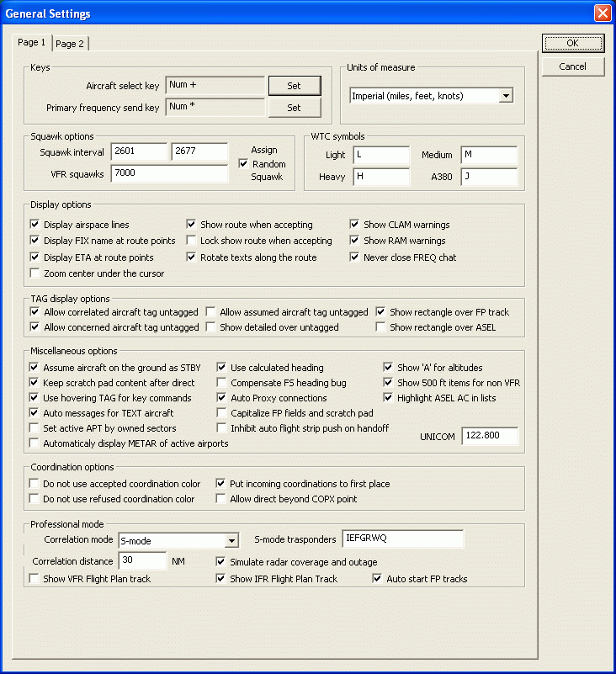This screenshot has height=674, width=616.
Task: Toggle Put incoming coordinations to first place
Action: click(220, 483)
